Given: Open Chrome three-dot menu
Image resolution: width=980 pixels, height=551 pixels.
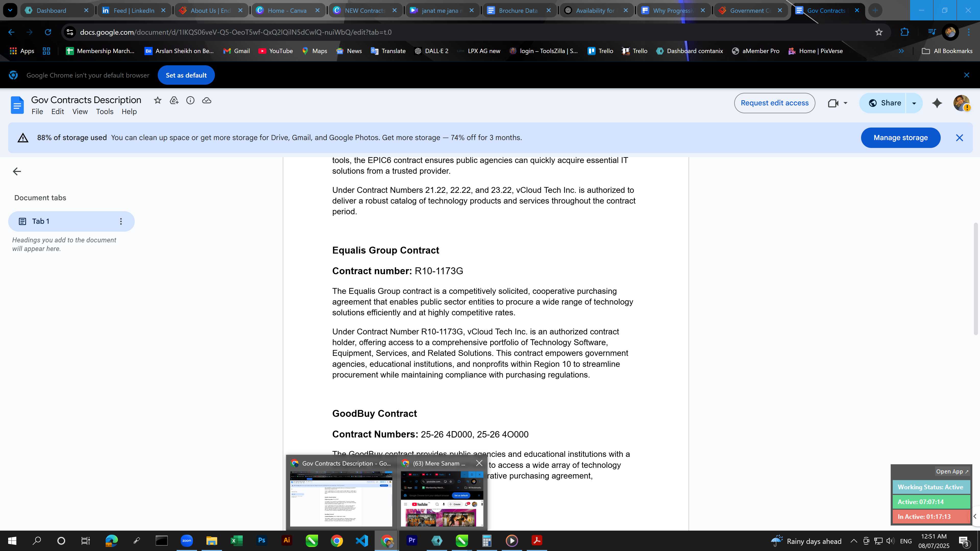Looking at the screenshot, I should coord(969,32).
